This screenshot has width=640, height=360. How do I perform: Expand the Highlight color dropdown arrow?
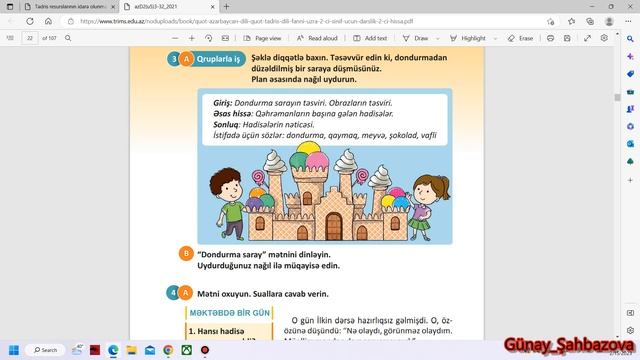[495, 38]
